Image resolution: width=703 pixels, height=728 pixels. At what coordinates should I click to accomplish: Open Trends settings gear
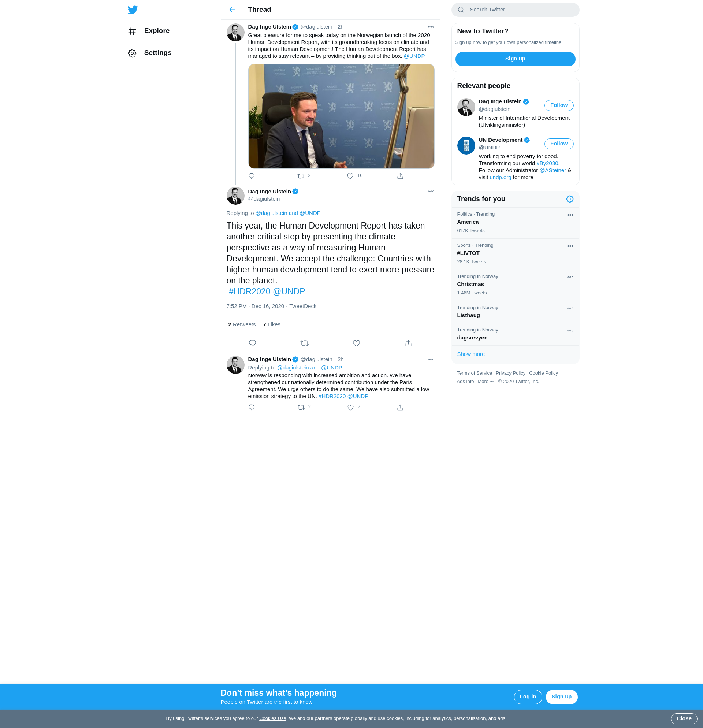pyautogui.click(x=569, y=199)
